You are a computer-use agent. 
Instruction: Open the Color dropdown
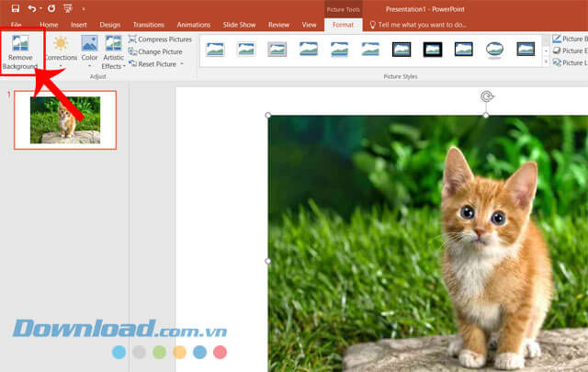tap(89, 51)
